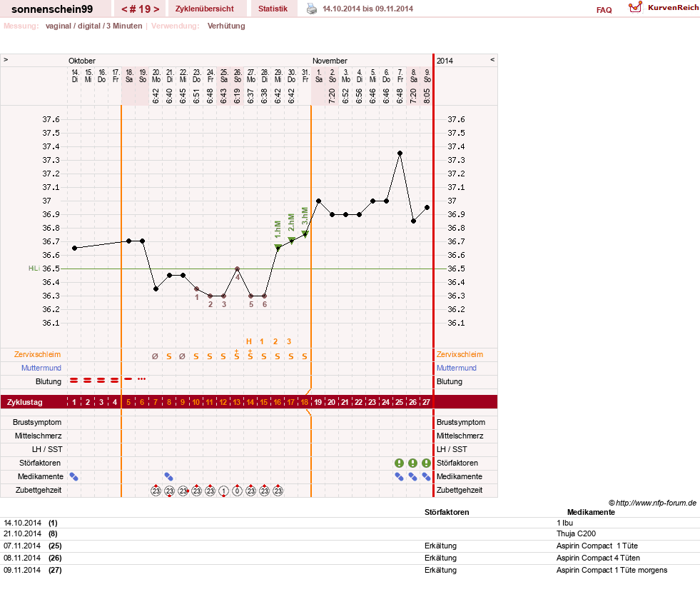Click the spotting dots symbol on cycle day 6

point(142,379)
